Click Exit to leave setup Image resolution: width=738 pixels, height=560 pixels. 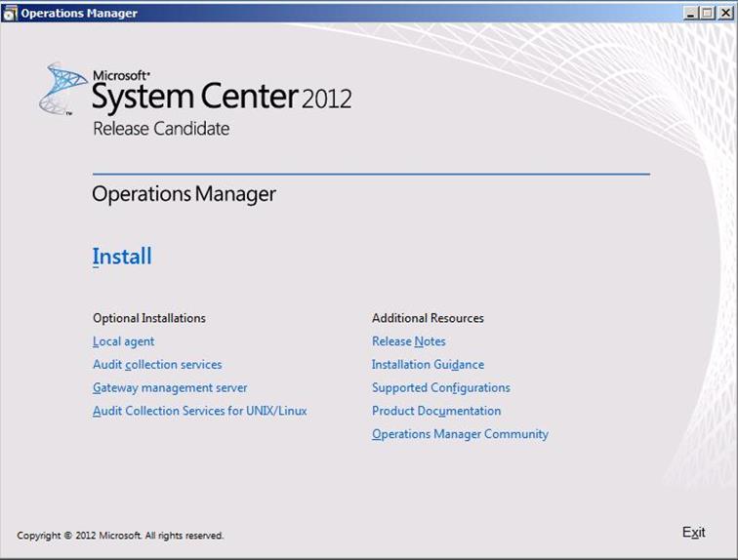[x=693, y=533]
